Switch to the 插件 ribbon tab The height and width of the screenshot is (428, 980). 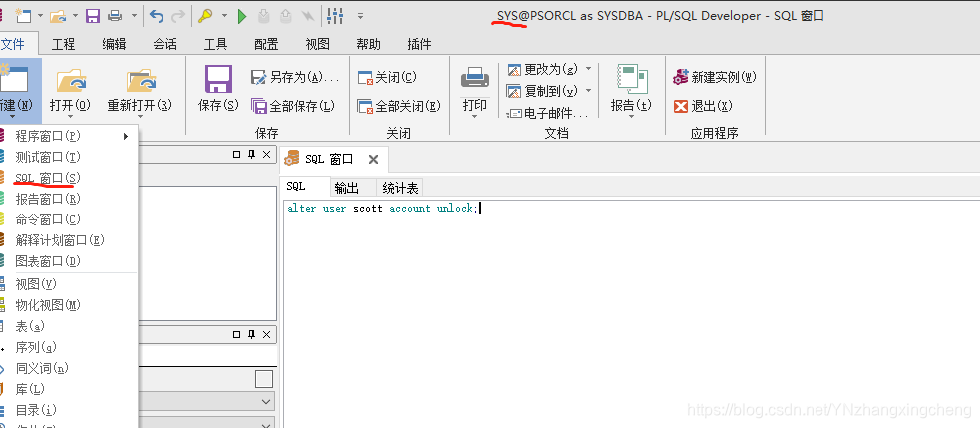tap(419, 44)
